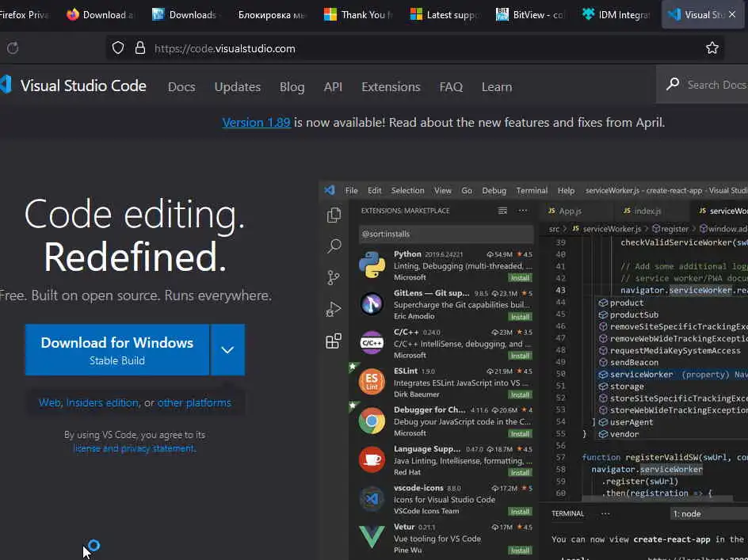
Task: Click the Debugger for Chrome icon
Action: pyautogui.click(x=372, y=421)
